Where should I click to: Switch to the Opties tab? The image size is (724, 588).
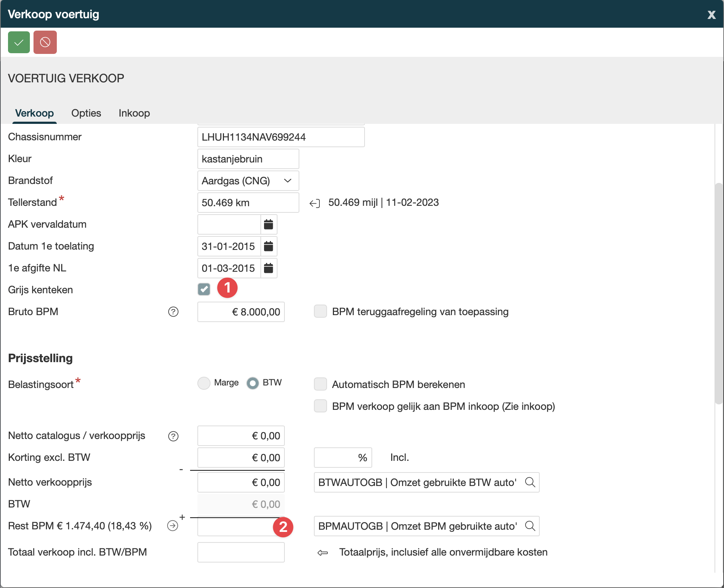pos(86,113)
